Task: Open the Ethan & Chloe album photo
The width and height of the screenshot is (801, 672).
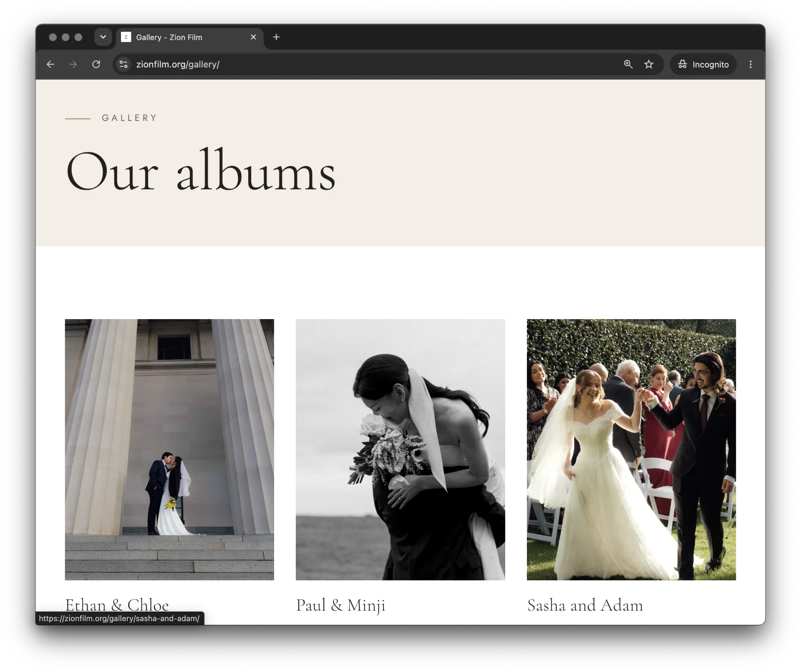Action: [169, 449]
